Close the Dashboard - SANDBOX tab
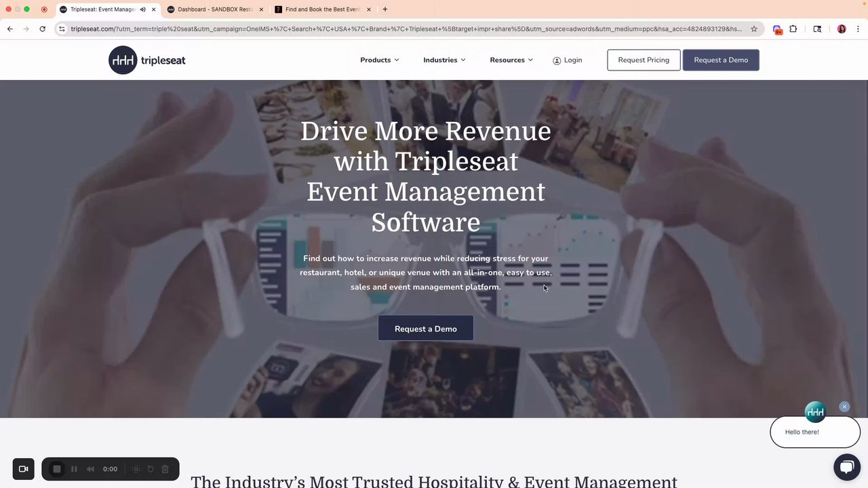Screen dimensions: 868x488 261,9
